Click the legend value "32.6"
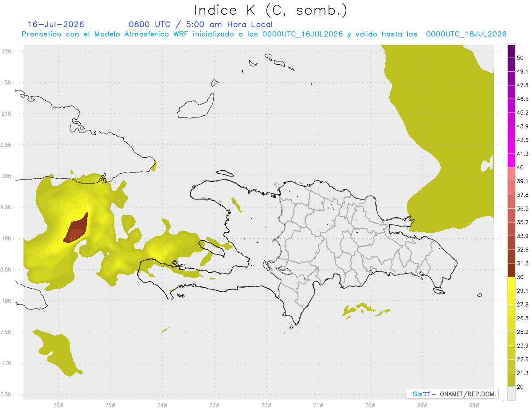This screenshot has height=411, width=532. (x=523, y=250)
